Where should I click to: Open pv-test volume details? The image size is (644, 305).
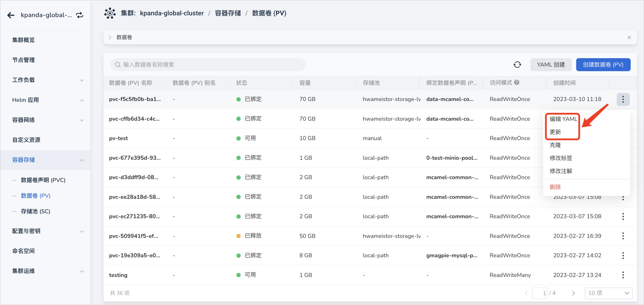tap(119, 138)
